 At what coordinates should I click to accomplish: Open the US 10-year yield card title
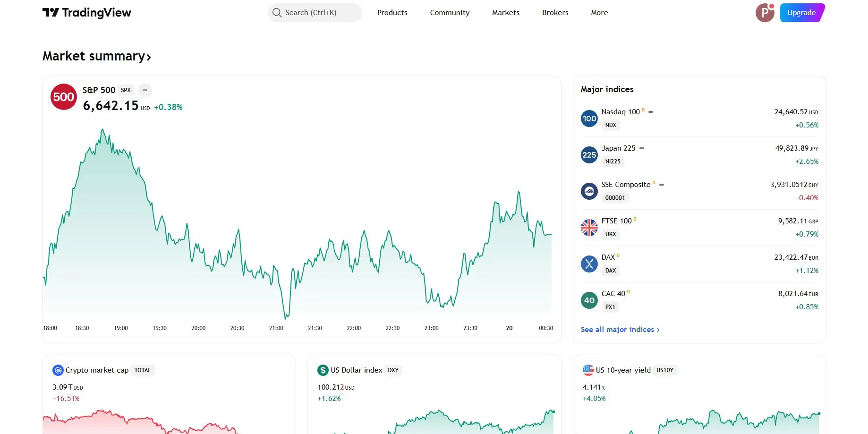[623, 370]
